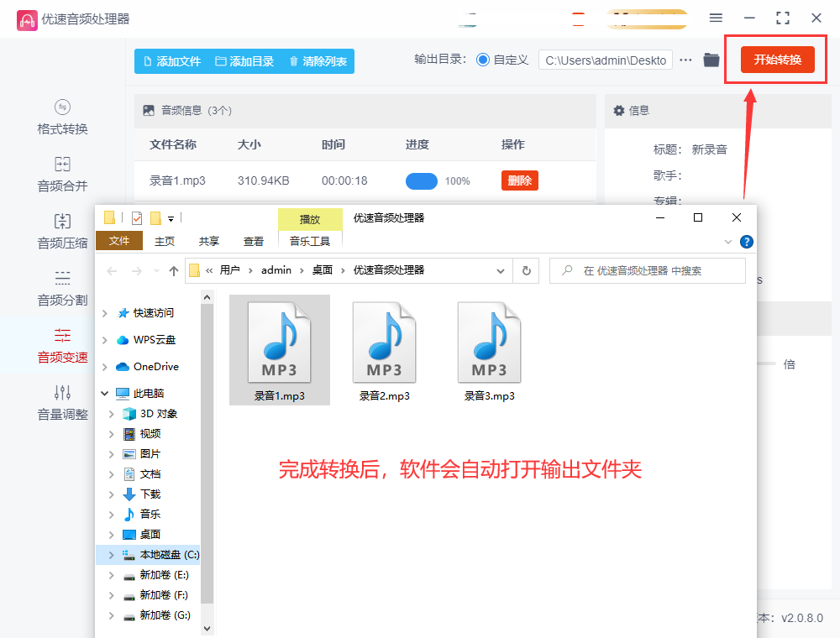The image size is (840, 638).
Task: Click the Explorer forward arrow
Action: point(137,271)
